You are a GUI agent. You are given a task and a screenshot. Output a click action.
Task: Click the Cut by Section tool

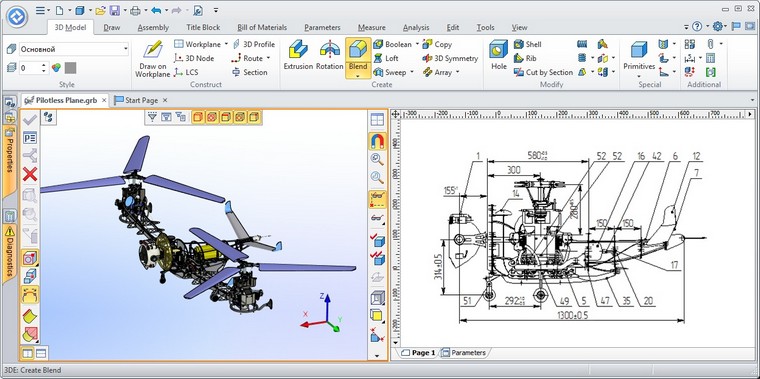(543, 72)
